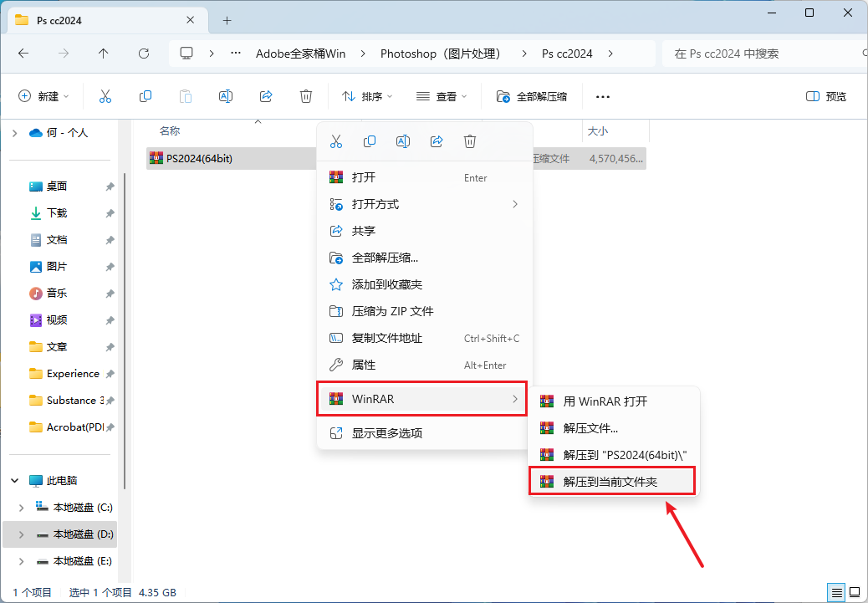868x603 pixels.
Task: Click the Copy icon in the toolbar
Action: tap(145, 96)
